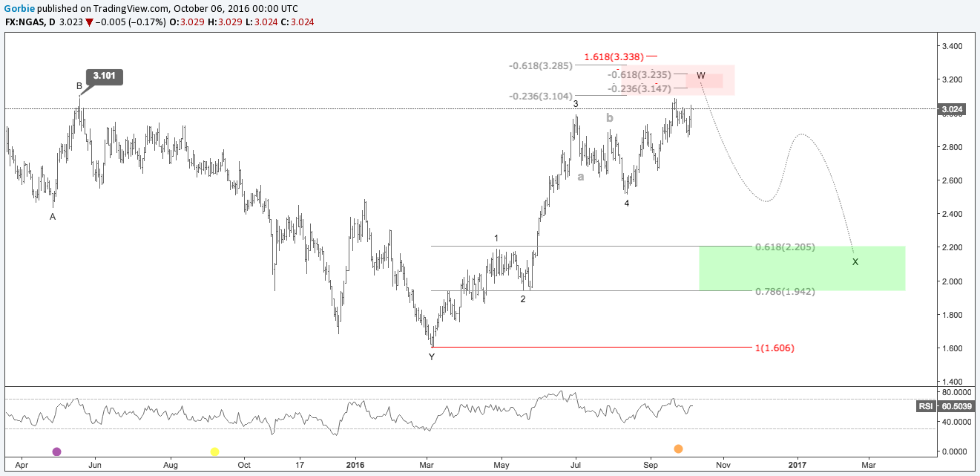Click the wave label W
The width and height of the screenshot is (980, 476).
point(701,76)
